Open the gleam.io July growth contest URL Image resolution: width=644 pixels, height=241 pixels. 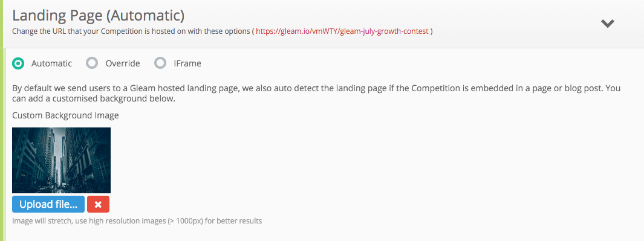(x=342, y=31)
